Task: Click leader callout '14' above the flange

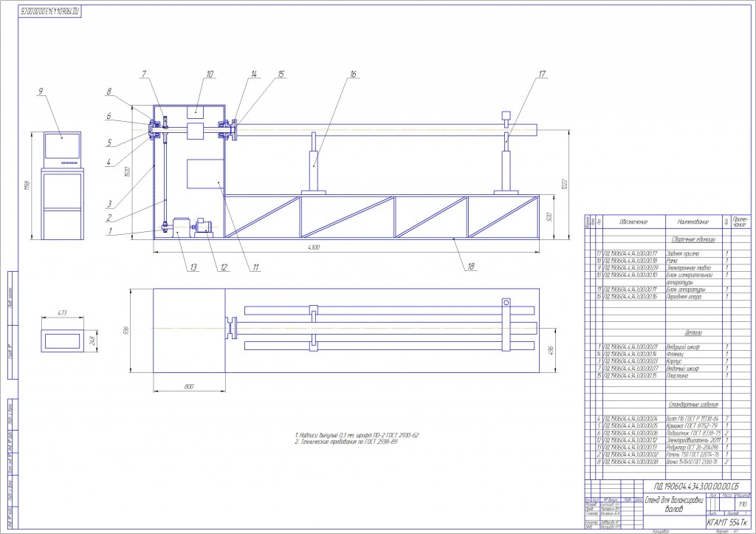Action: [x=254, y=75]
